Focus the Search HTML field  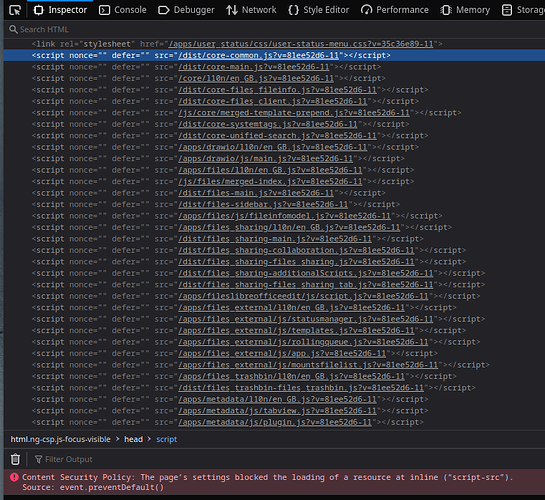pyautogui.click(x=275, y=30)
